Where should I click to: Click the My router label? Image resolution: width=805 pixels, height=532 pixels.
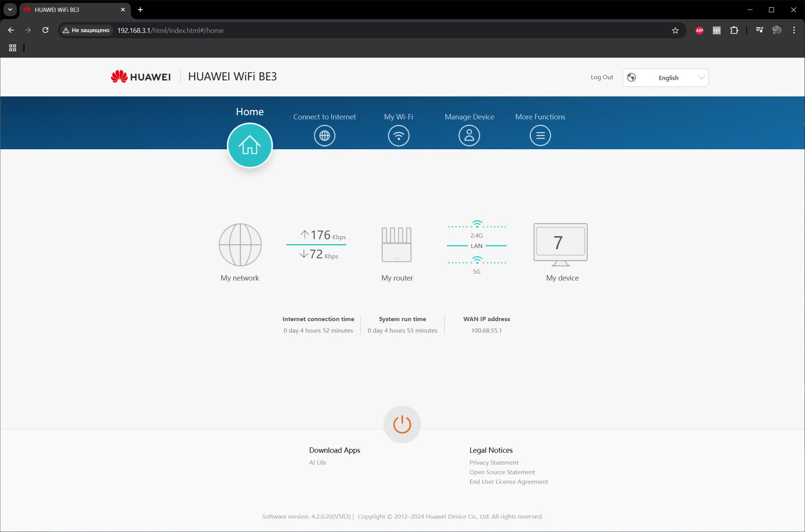tap(397, 278)
